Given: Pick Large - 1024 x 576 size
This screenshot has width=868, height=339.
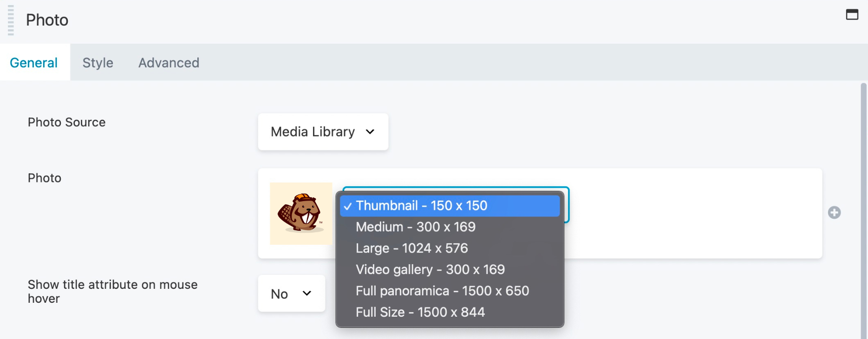Looking at the screenshot, I should 412,248.
